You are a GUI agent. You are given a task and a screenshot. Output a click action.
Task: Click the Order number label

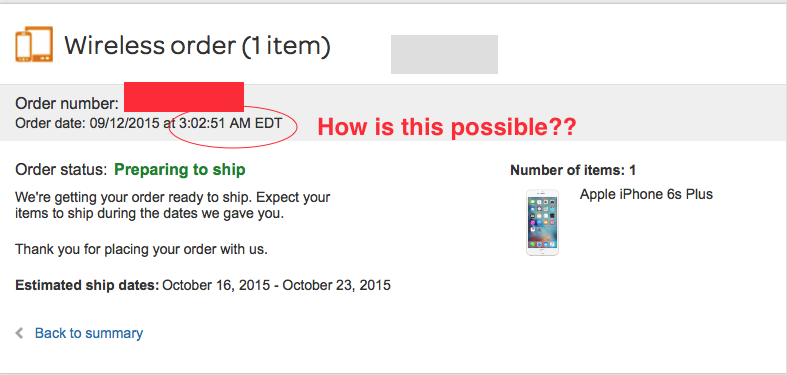pos(67,104)
